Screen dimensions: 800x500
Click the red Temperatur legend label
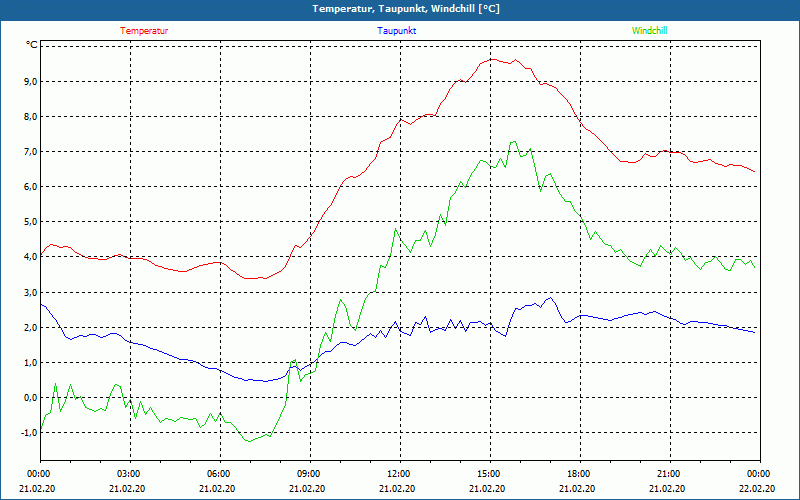pos(144,31)
